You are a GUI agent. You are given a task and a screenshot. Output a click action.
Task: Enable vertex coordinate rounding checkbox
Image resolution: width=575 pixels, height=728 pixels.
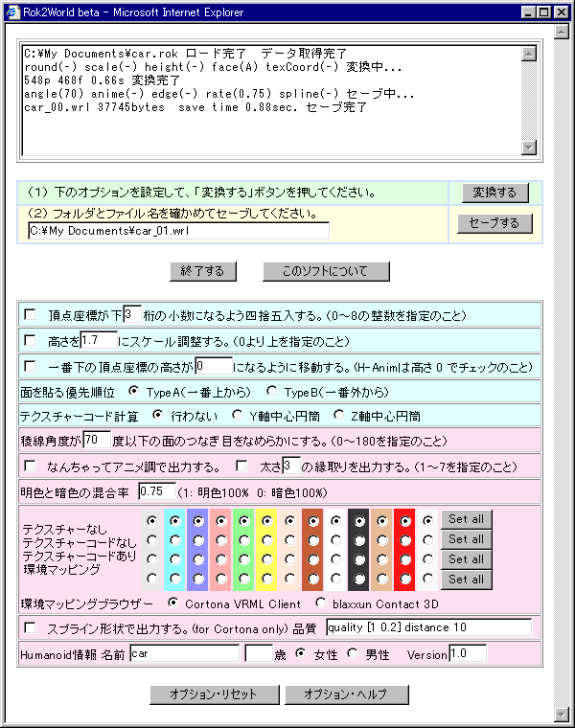(x=31, y=315)
